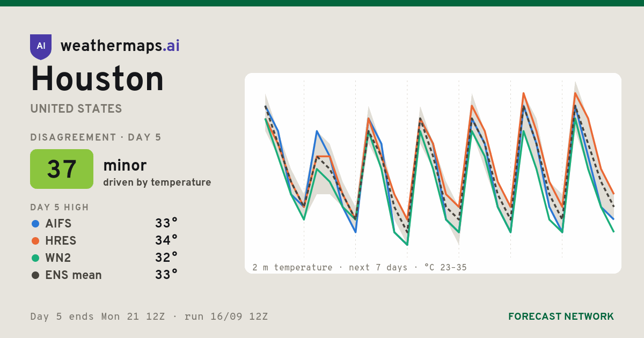Click the 2 m temperature chart caption

pos(360,267)
